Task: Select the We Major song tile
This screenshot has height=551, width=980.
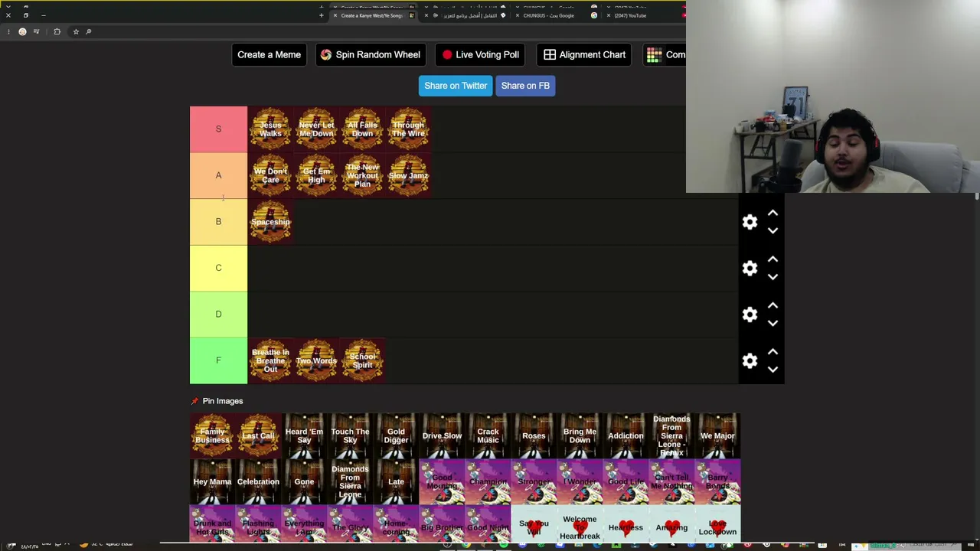Action: [x=717, y=435]
